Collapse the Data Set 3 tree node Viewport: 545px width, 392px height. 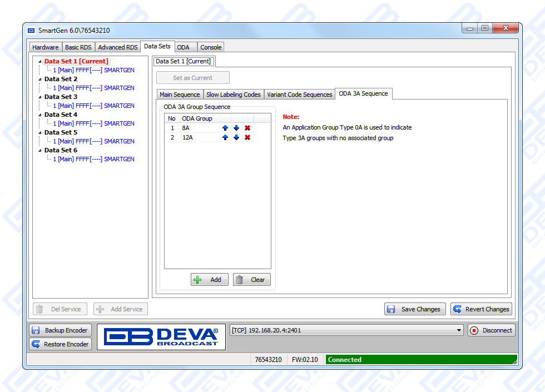(x=40, y=97)
